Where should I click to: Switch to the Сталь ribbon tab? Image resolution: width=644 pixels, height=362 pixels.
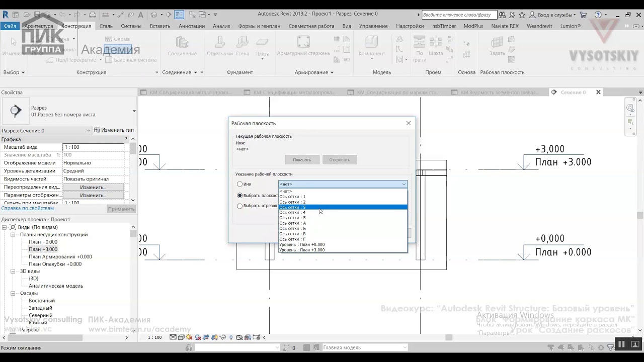[x=106, y=26]
